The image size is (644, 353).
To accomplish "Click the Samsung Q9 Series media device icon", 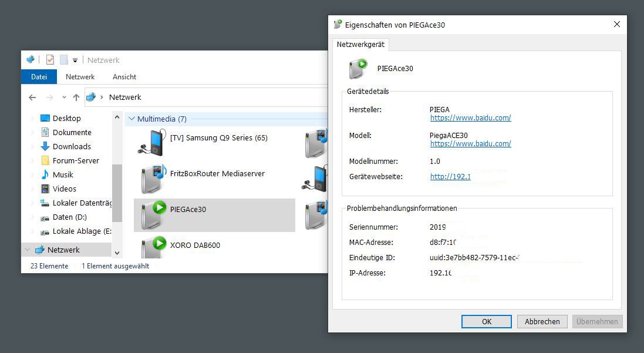I will click(x=150, y=142).
